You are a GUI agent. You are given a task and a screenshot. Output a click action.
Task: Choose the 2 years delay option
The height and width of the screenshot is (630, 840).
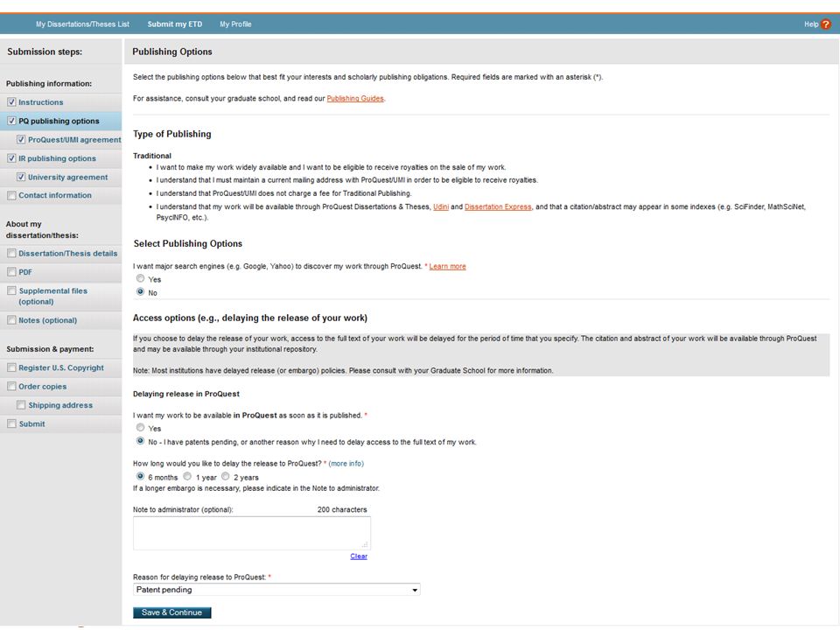(x=226, y=476)
